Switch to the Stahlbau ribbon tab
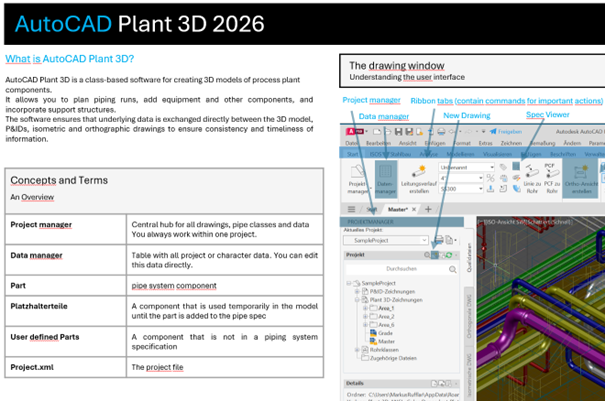 [400, 154]
